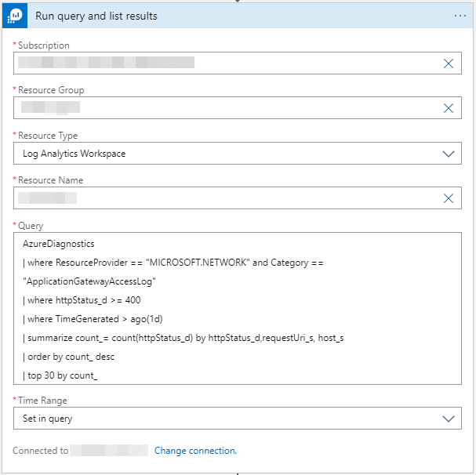The width and height of the screenshot is (476, 475).
Task: Click the 'order by count_ desc' query line
Action: [x=70, y=357]
